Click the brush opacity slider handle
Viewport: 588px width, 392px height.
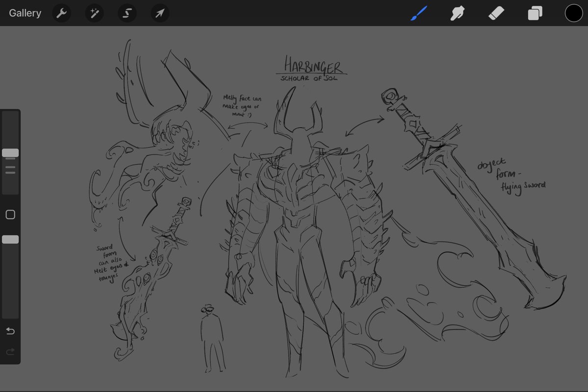click(10, 239)
